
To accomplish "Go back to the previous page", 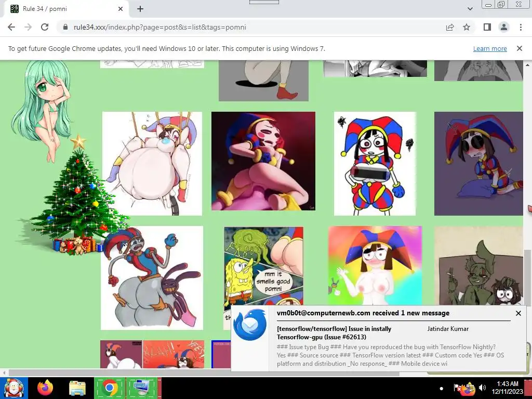I will tap(11, 27).
